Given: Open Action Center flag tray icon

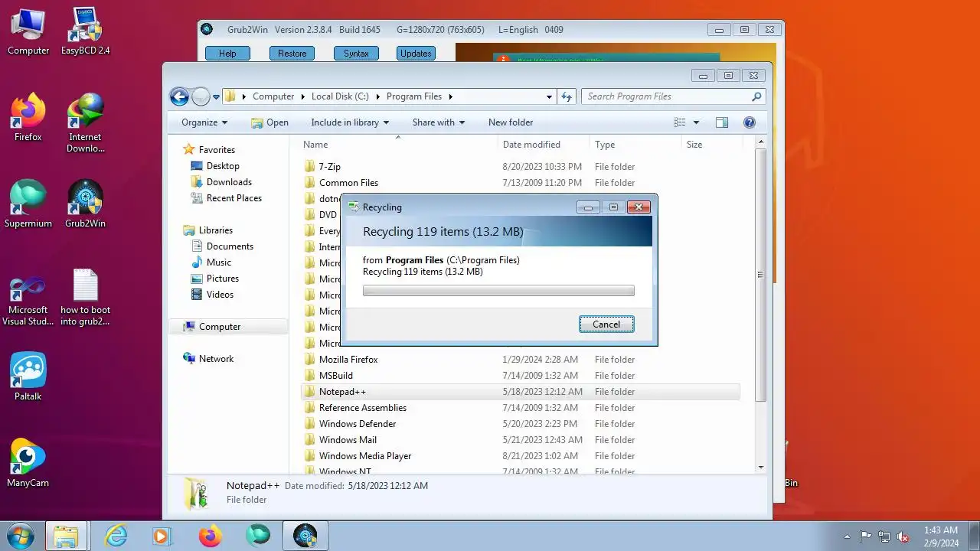Looking at the screenshot, I should coord(866,536).
